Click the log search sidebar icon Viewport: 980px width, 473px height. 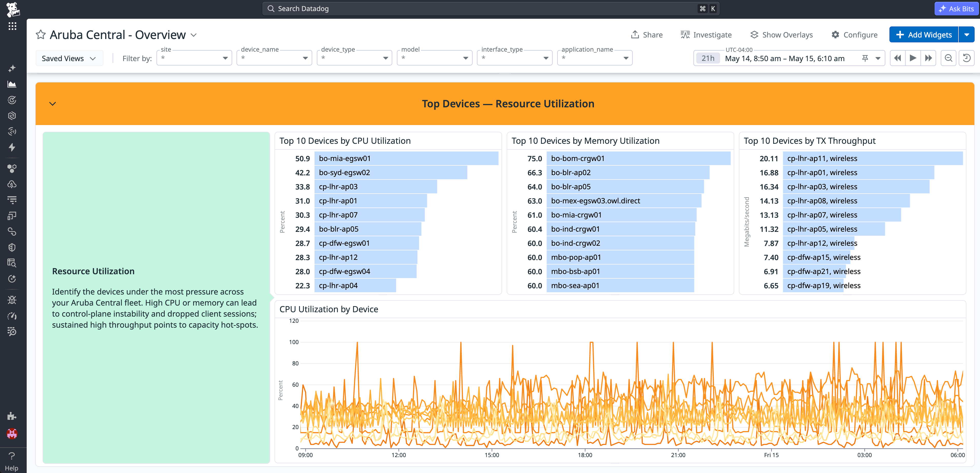[12, 263]
